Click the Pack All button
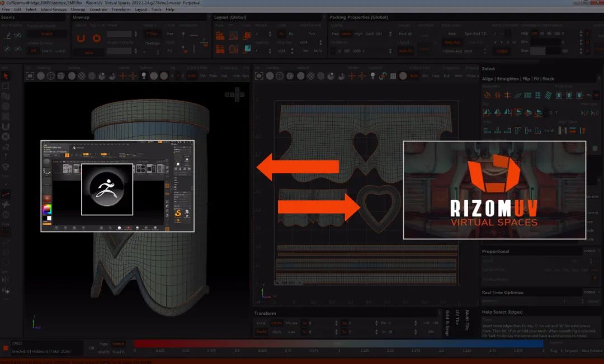604x364 pixels. 405,34
